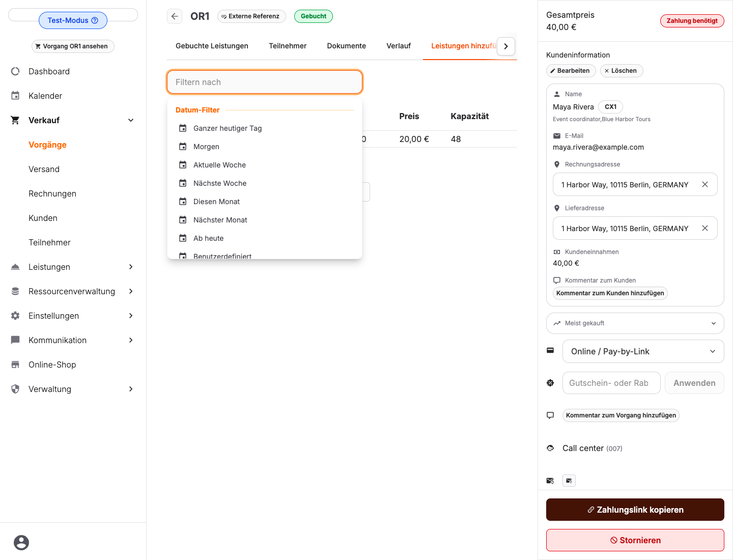Screen dimensions: 733x560
Task: Click the back arrow button next to OR1
Action: click(x=175, y=16)
